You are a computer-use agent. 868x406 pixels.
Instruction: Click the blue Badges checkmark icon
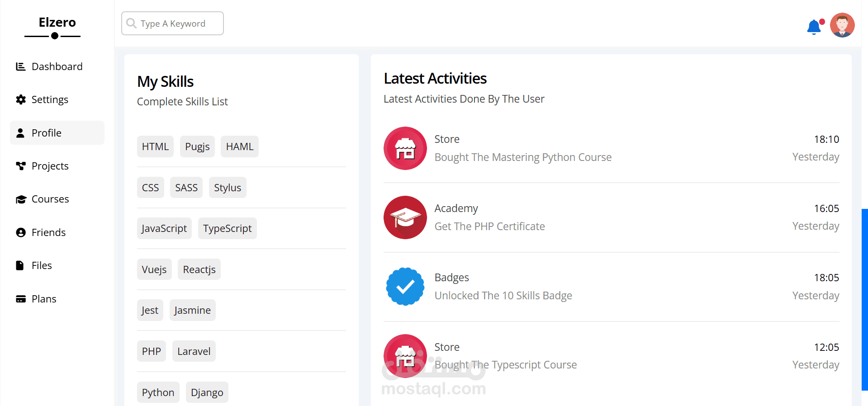coord(405,287)
